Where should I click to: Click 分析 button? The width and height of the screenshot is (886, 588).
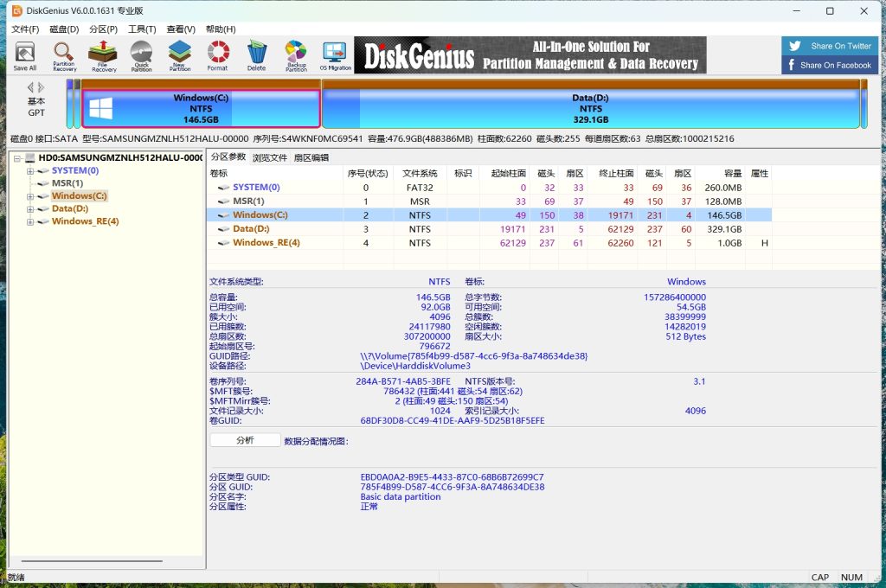click(x=245, y=440)
